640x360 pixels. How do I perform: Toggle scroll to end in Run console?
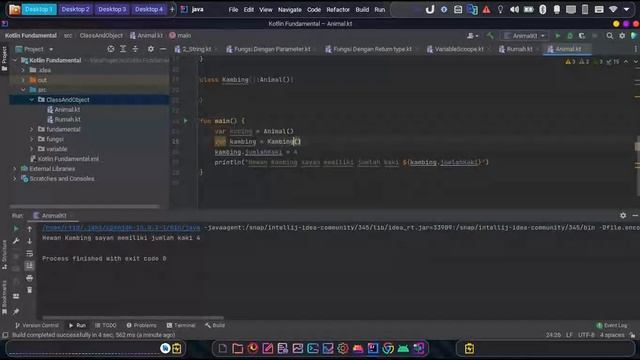point(29,266)
